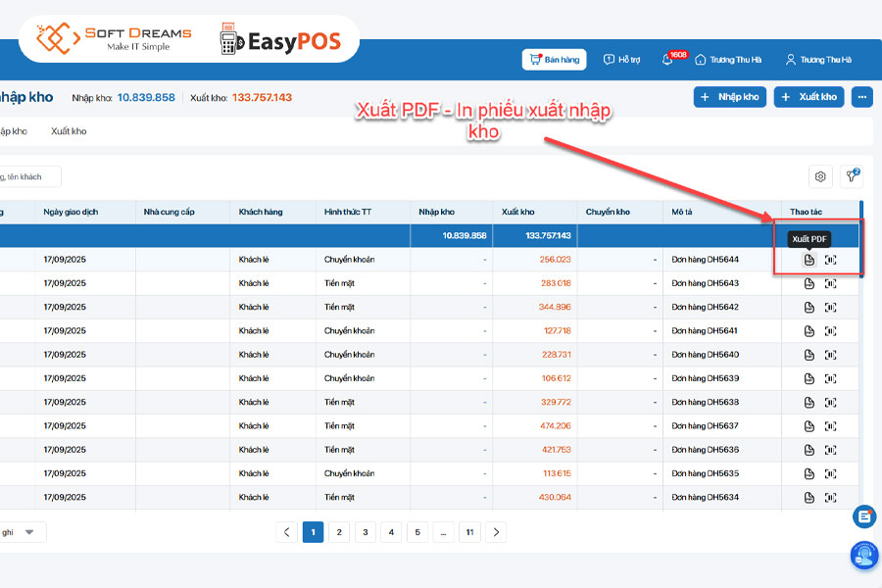Open scan icon for order DH5644
Viewport: 882px width, 588px height.
830,260
